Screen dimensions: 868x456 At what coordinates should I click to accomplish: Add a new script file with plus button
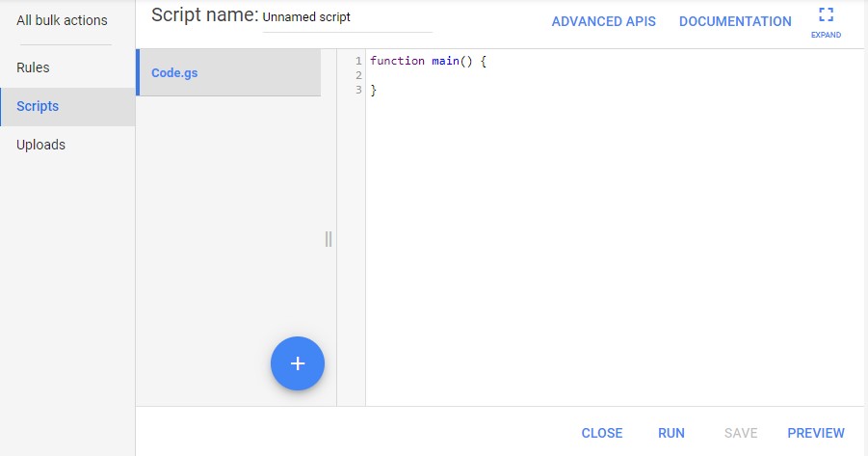click(x=298, y=363)
